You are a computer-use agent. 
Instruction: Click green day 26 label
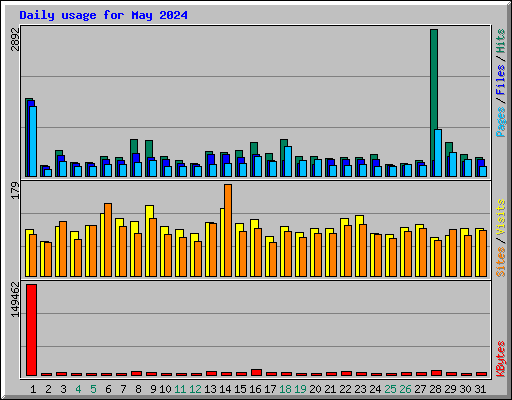pos(405,389)
